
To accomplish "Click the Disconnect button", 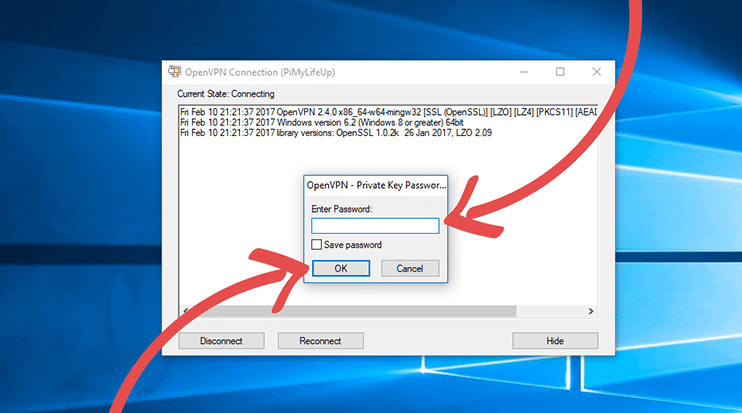I will (221, 341).
